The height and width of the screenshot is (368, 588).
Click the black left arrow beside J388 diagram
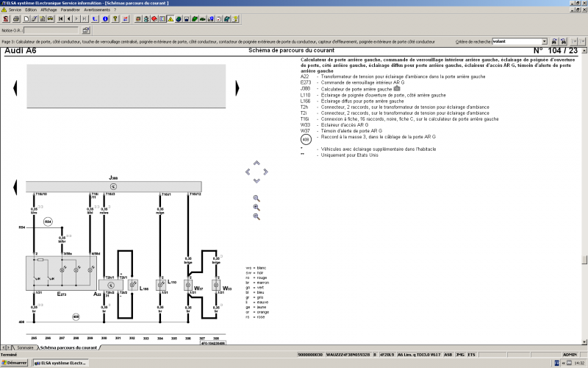click(15, 188)
